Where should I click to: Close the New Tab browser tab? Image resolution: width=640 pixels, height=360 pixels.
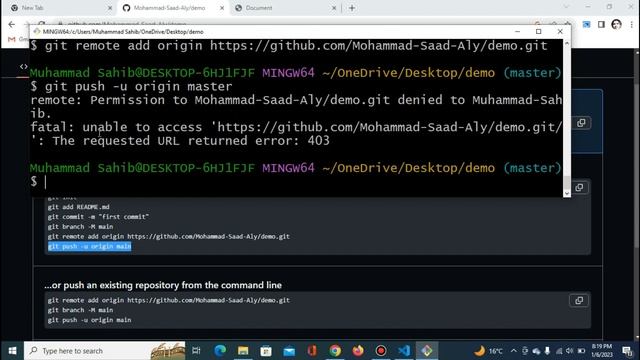click(110, 8)
